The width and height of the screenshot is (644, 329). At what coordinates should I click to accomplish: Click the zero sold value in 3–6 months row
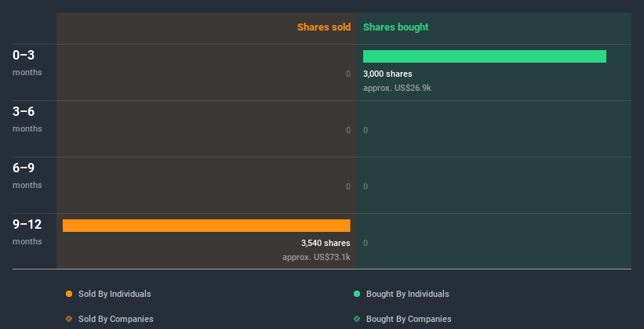point(348,130)
